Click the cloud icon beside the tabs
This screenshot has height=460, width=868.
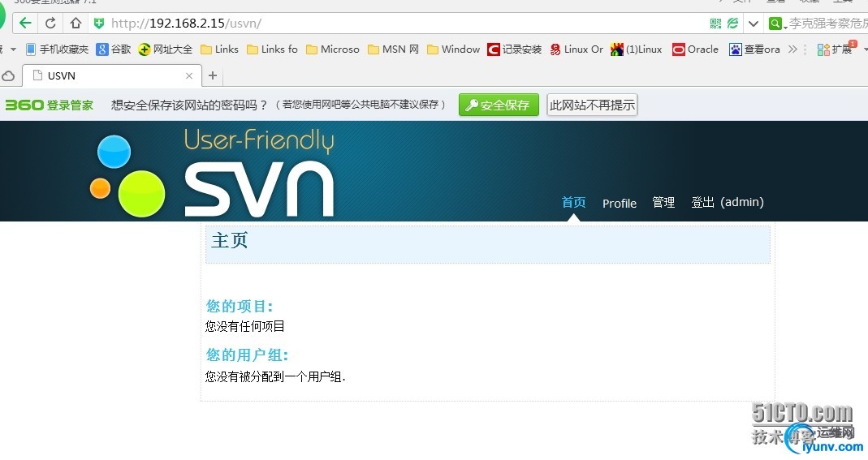pyautogui.click(x=8, y=75)
